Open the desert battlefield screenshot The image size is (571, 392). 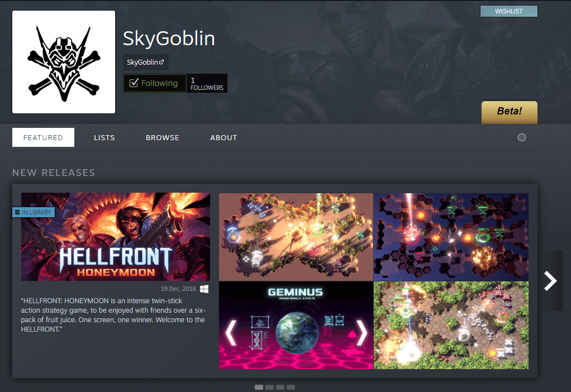point(296,237)
